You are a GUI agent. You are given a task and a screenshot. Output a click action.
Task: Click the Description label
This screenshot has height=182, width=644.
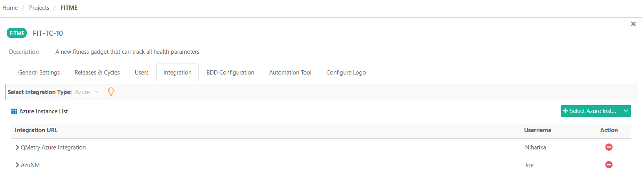(24, 52)
